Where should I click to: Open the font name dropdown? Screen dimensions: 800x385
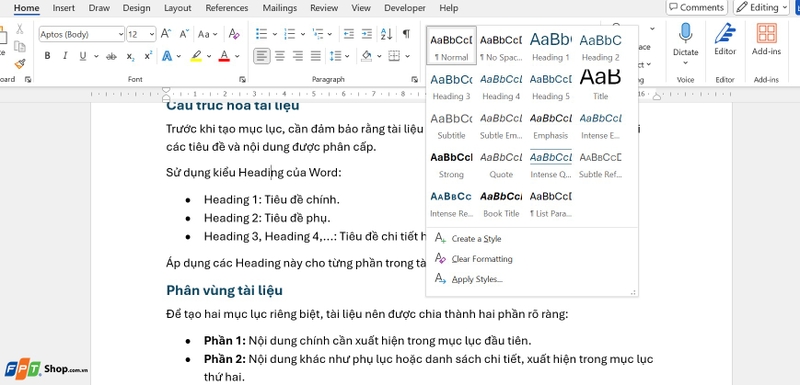tap(121, 34)
